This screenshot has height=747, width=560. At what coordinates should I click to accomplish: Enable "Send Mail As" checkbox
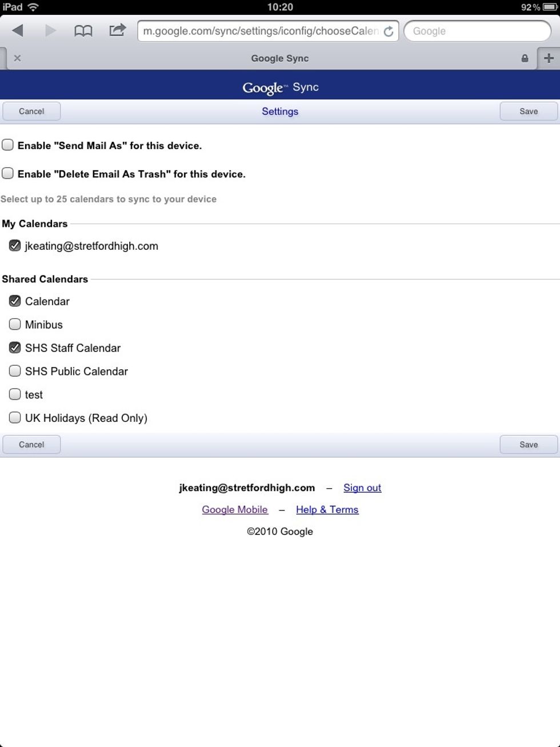pyautogui.click(x=8, y=145)
